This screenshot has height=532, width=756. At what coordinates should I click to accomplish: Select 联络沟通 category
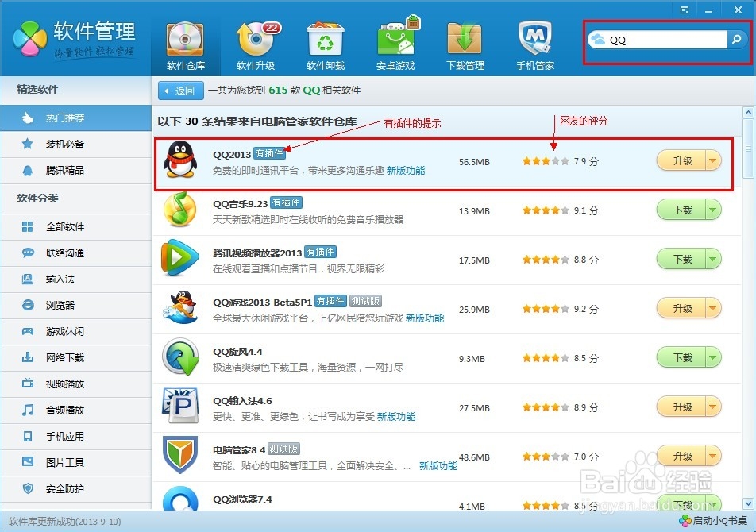[x=75, y=253]
